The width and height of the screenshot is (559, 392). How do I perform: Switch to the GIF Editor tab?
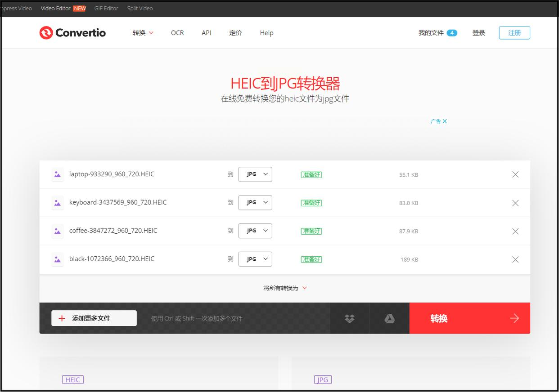click(106, 8)
